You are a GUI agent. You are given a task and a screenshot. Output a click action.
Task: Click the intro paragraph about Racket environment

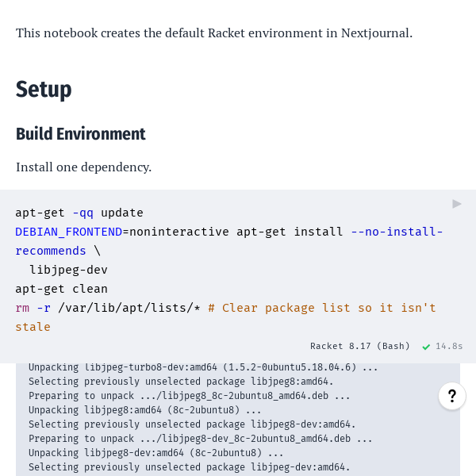(214, 33)
